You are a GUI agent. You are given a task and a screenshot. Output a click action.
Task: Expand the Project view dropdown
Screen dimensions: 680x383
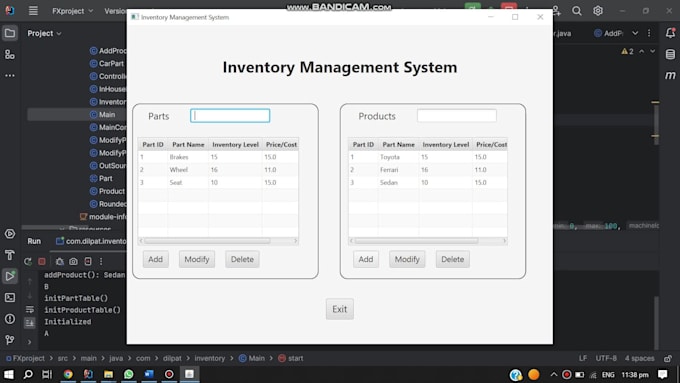[x=44, y=33]
